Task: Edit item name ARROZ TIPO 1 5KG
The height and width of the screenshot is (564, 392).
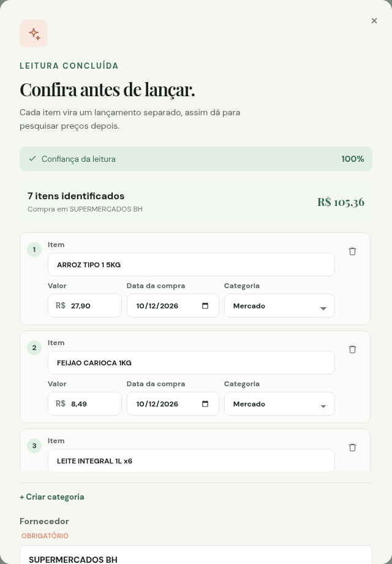Action: coord(191,265)
